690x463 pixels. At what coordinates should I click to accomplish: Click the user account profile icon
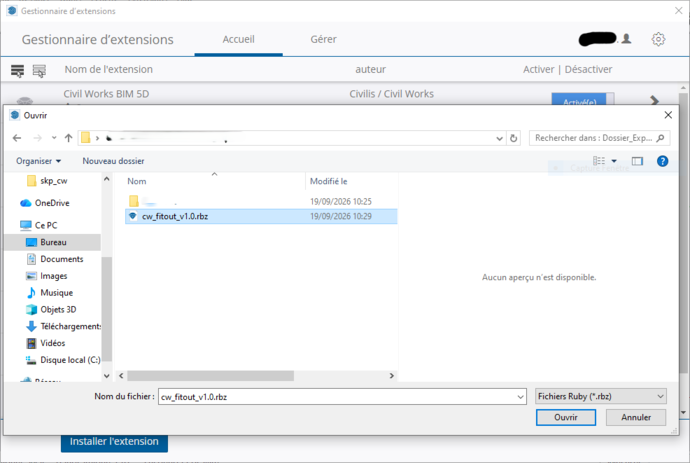click(x=627, y=39)
